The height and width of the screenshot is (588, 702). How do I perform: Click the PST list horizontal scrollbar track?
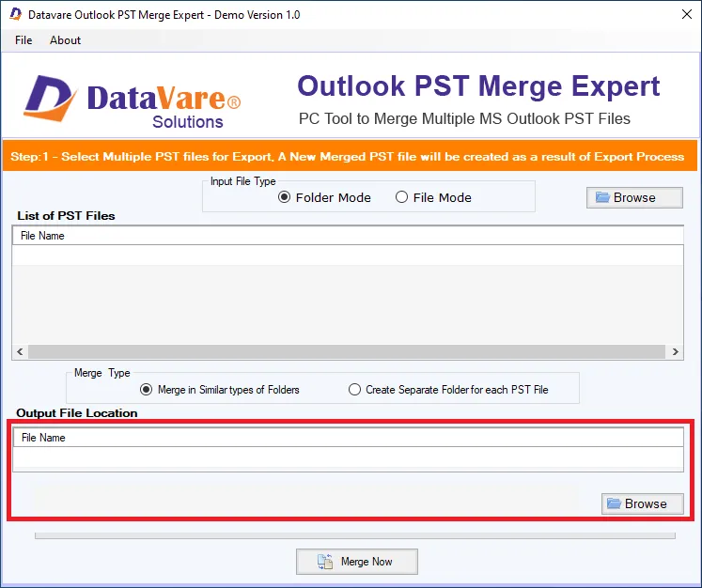[347, 351]
